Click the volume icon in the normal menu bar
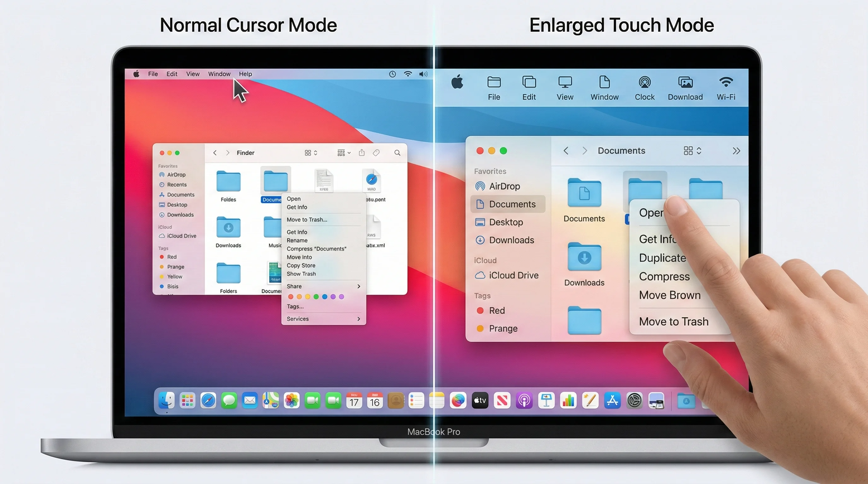The height and width of the screenshot is (484, 868). [423, 74]
